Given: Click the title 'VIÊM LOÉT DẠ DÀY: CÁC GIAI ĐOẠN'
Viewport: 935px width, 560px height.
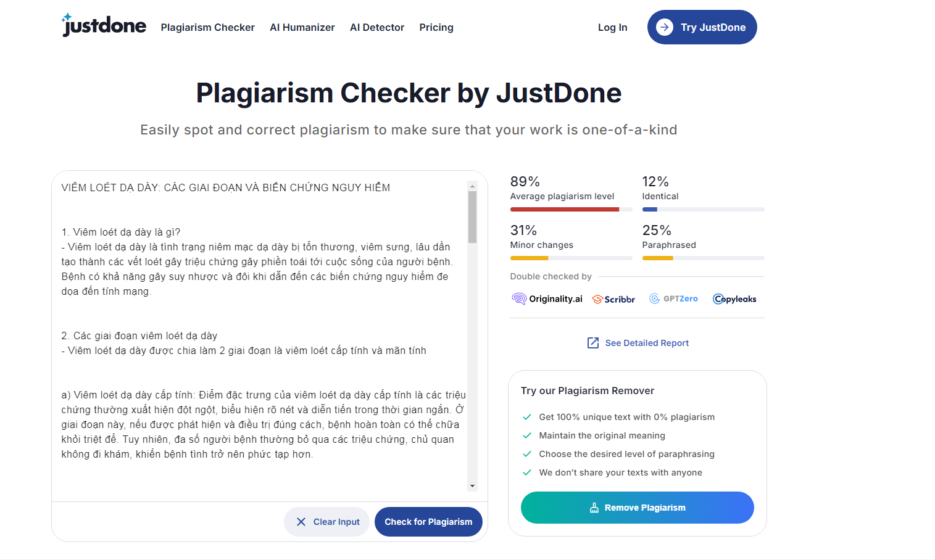Looking at the screenshot, I should pyautogui.click(x=226, y=187).
